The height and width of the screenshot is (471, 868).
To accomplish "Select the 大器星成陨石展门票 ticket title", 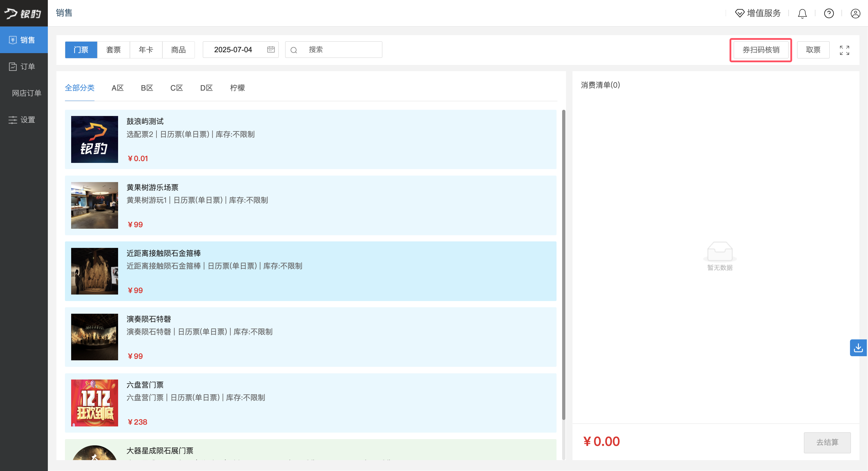I will tap(160, 451).
